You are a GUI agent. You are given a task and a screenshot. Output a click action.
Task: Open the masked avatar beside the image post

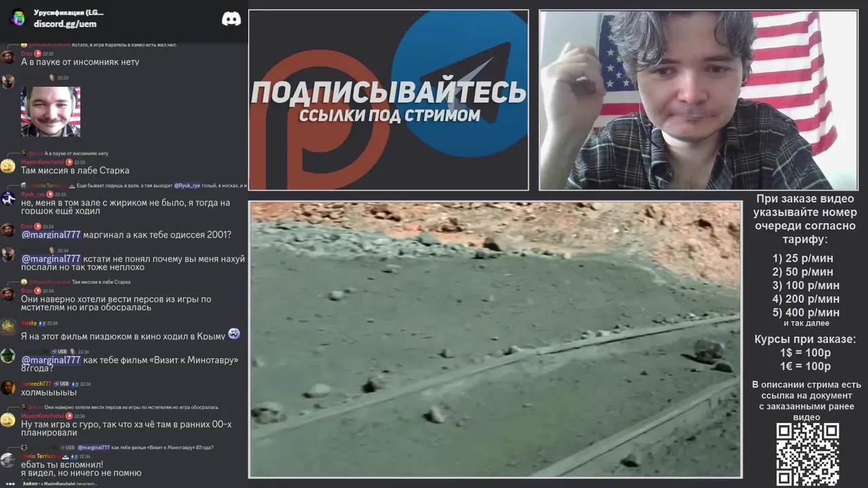(x=8, y=81)
